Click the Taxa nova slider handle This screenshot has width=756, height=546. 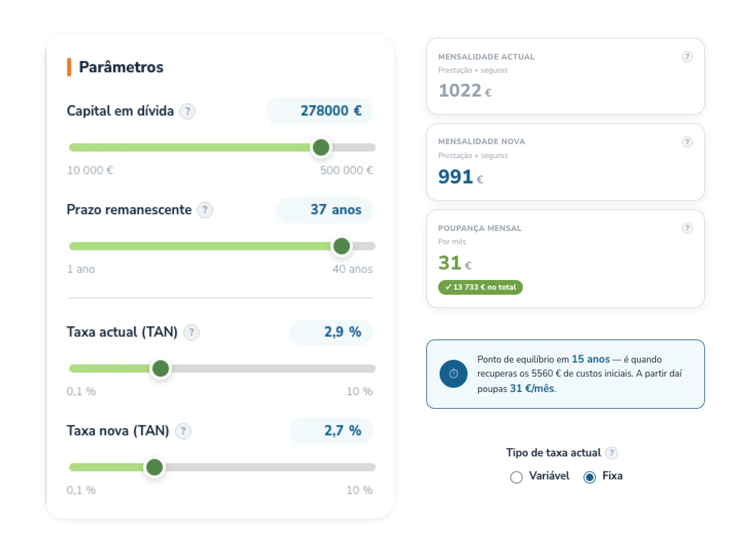coord(154,467)
